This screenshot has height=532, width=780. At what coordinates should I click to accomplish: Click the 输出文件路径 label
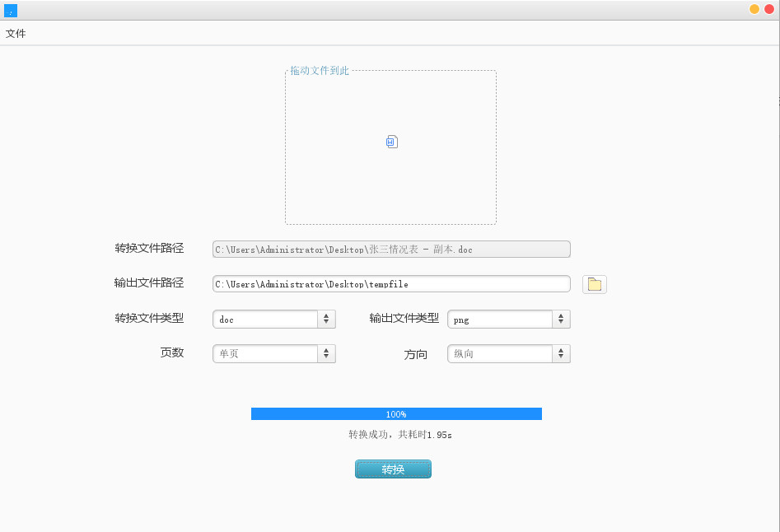[149, 282]
